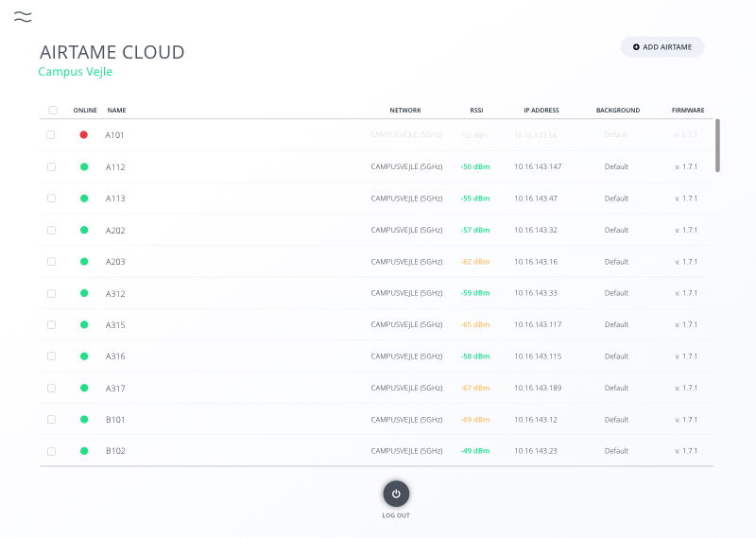
Task: Click the -50 dBm RSSI value
Action: tap(475, 166)
